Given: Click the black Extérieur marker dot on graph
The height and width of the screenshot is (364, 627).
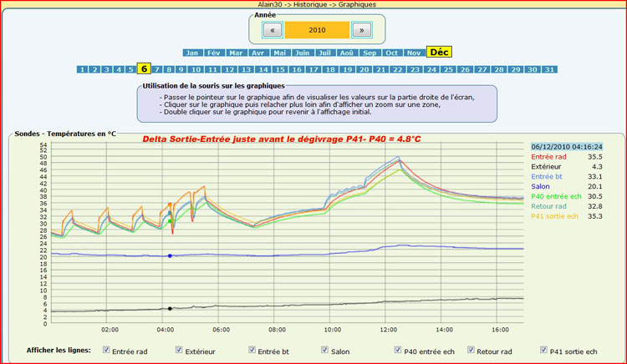Looking at the screenshot, I should pyautogui.click(x=170, y=308).
